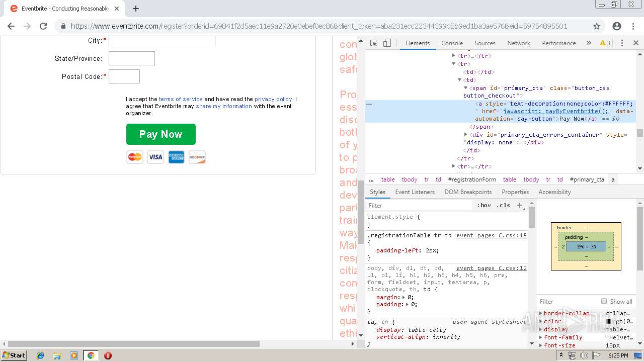Expand the primary_cta_errors_container div

(465, 135)
